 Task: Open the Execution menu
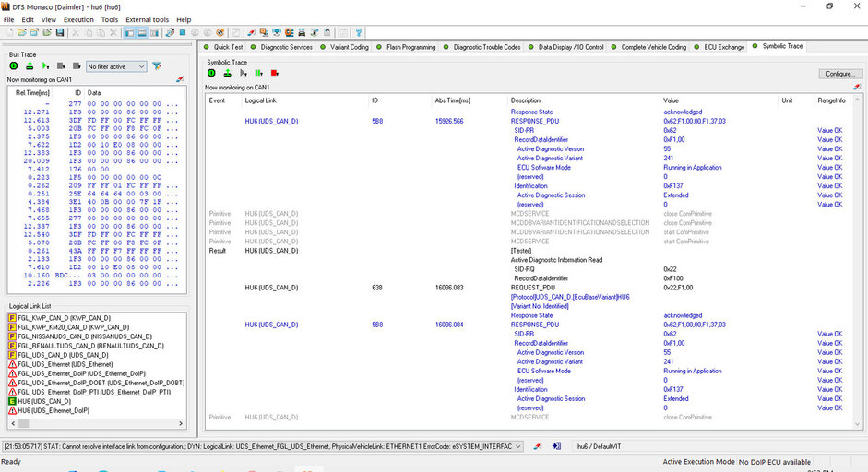pyautogui.click(x=78, y=19)
